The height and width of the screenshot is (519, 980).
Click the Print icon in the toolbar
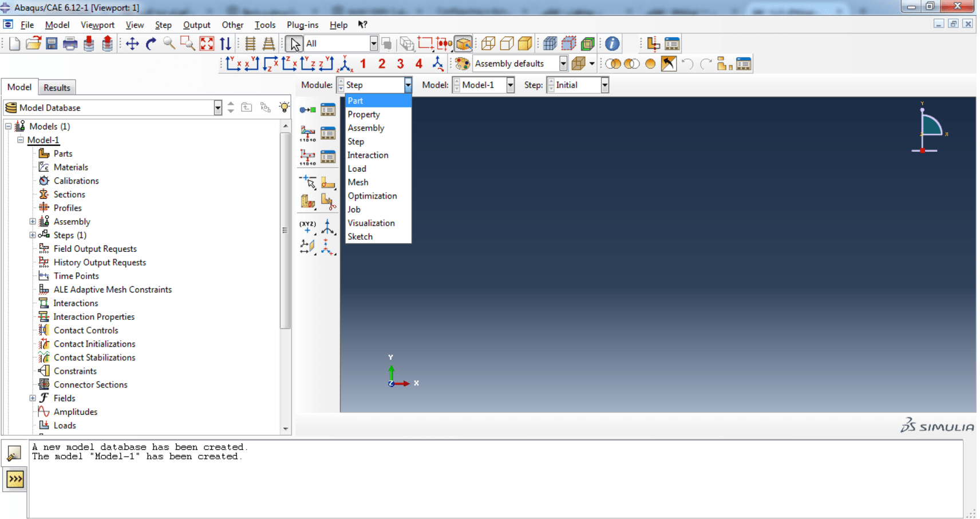click(x=70, y=43)
